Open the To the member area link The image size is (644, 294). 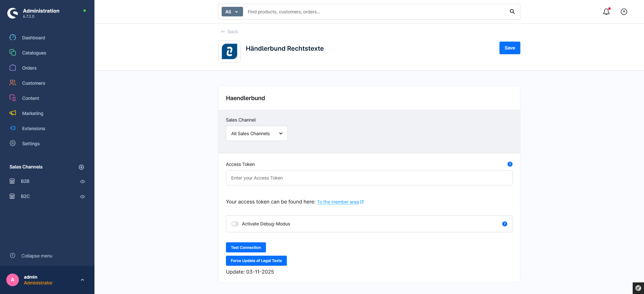point(338,202)
